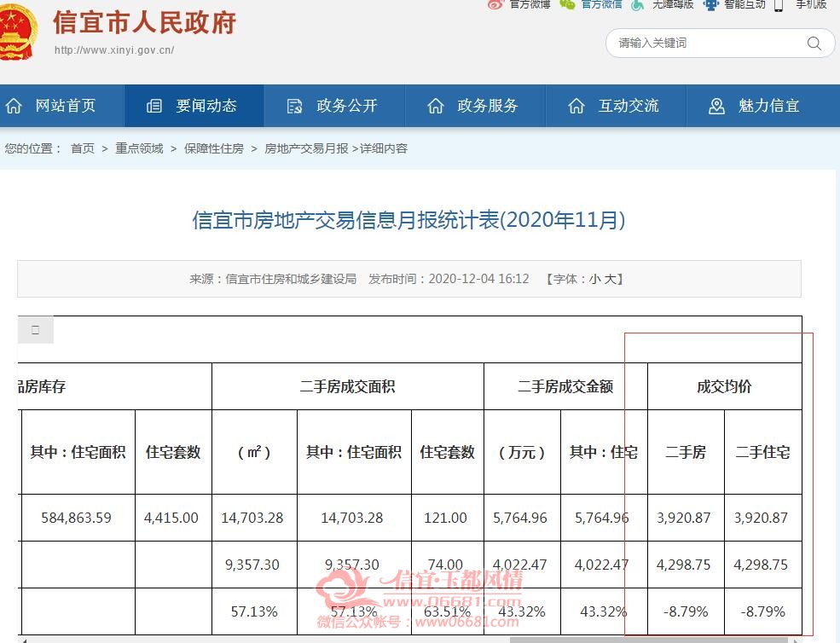Select the -8.79% cell under 二手房
Screen dimensions: 840x643
pos(686,611)
